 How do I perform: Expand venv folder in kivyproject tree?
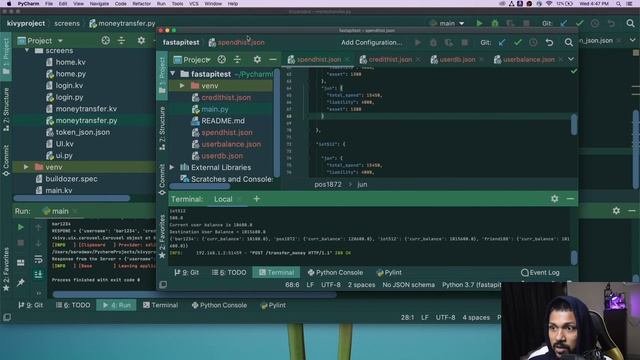tap(26, 167)
